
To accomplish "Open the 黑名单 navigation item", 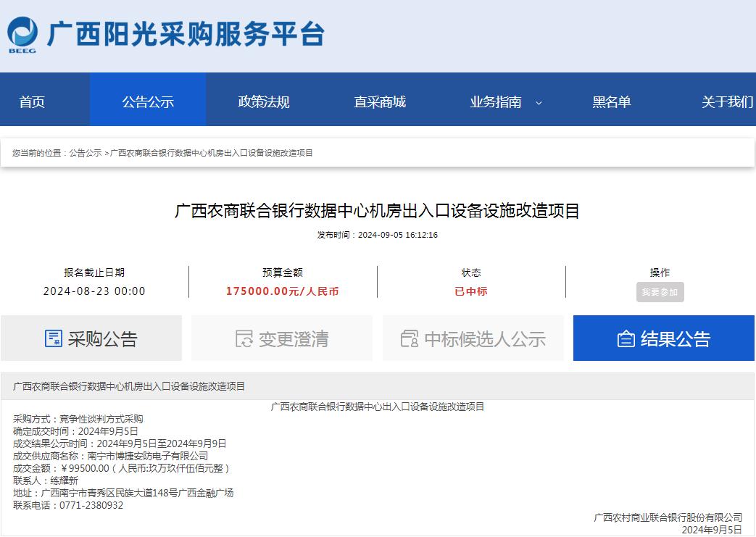I will tap(611, 101).
